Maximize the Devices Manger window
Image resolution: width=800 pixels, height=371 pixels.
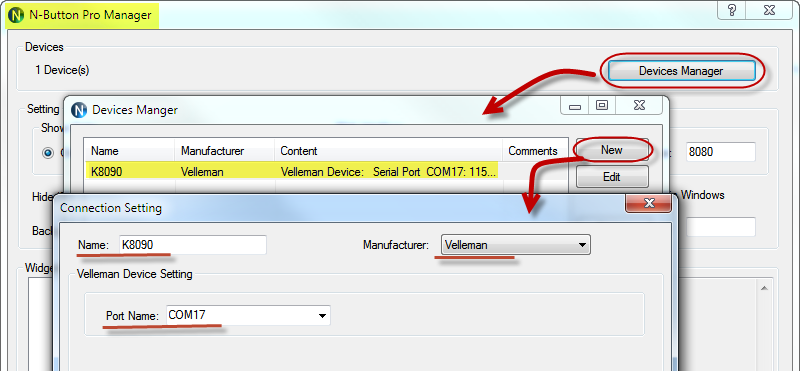[602, 106]
